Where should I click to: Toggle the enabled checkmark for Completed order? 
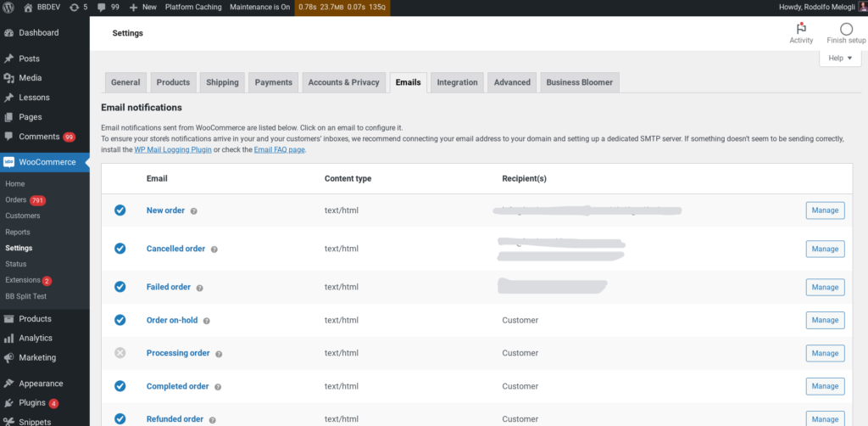tap(120, 386)
